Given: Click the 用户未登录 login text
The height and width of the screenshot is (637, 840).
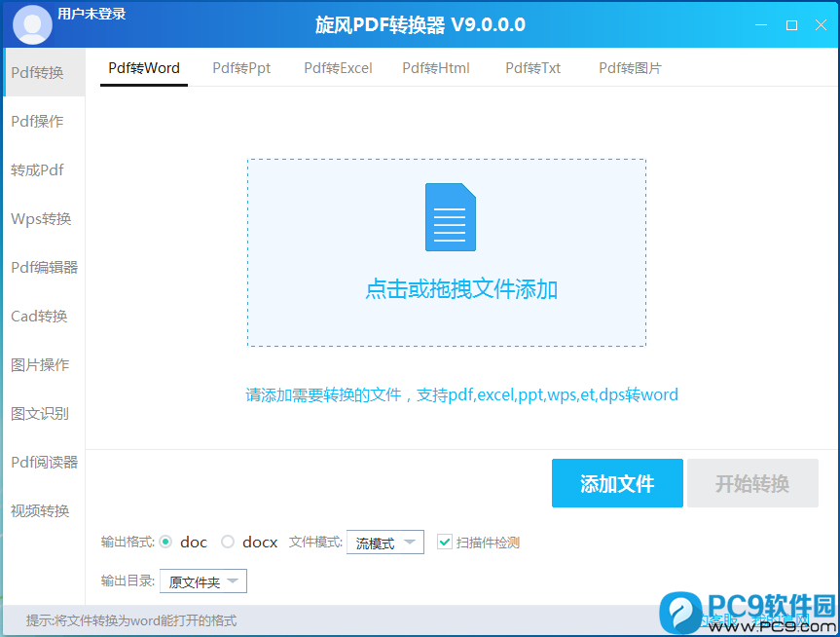Looking at the screenshot, I should (91, 14).
